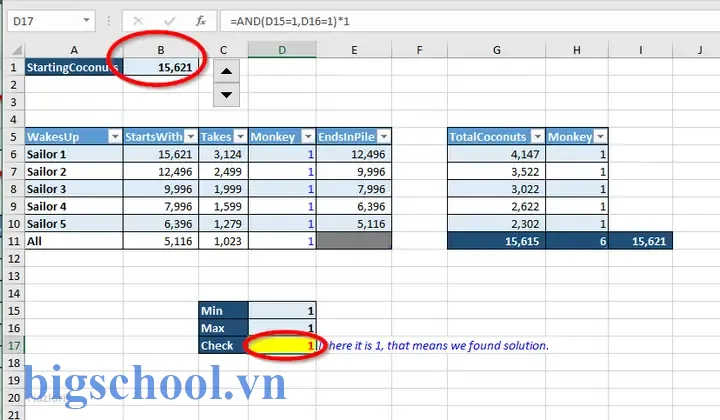The image size is (720, 420).
Task: Select the blue note about found solution
Action: (x=433, y=346)
